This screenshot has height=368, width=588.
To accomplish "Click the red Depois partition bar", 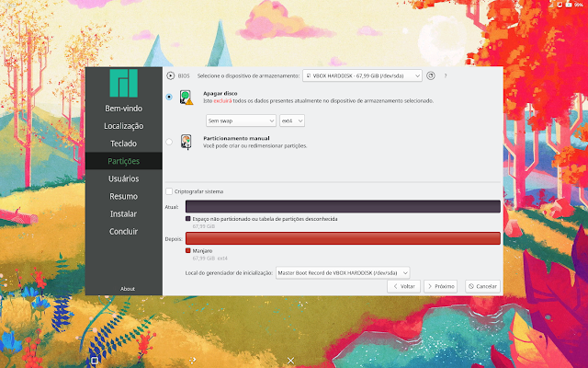I will click(x=343, y=238).
